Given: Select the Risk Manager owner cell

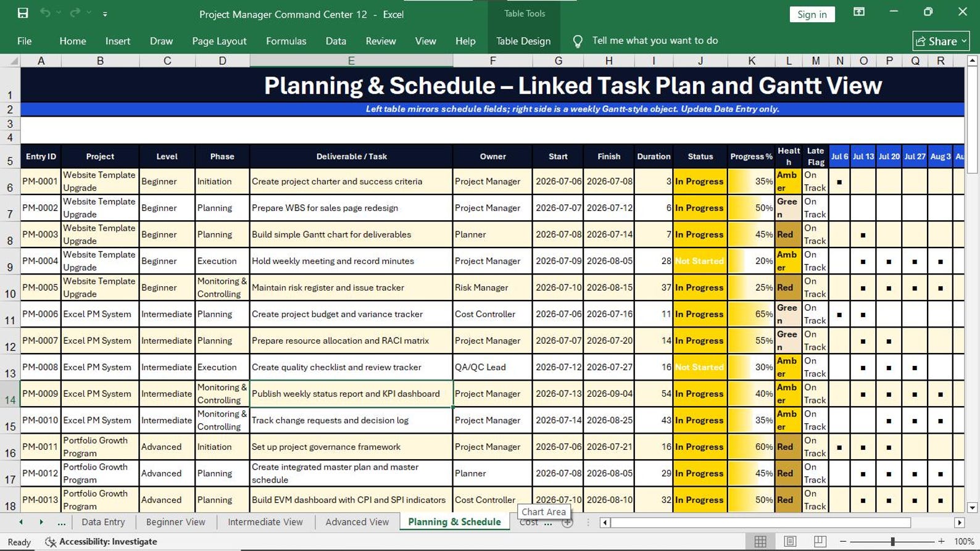Looking at the screenshot, I should click(492, 288).
